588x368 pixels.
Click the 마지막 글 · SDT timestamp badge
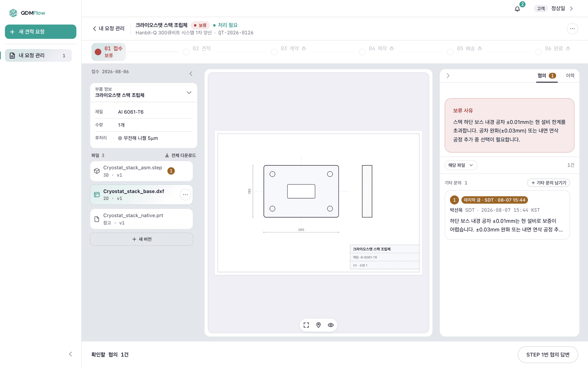click(x=494, y=200)
